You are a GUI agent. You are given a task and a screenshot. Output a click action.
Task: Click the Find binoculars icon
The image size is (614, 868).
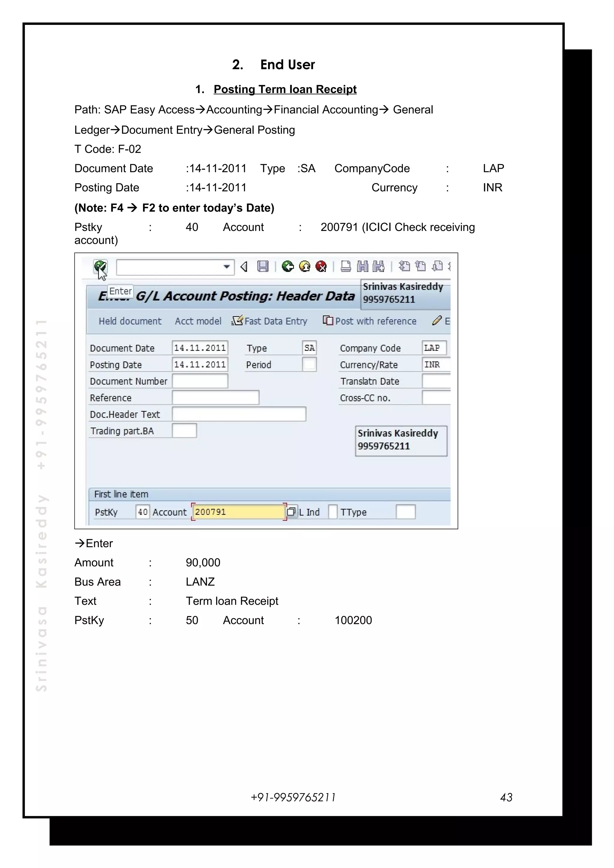pyautogui.click(x=362, y=267)
